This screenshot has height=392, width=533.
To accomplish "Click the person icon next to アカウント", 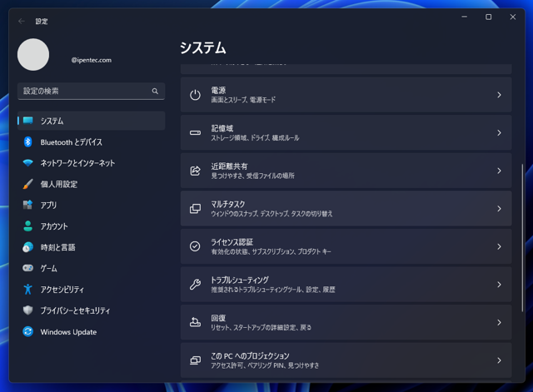I will 27,226.
